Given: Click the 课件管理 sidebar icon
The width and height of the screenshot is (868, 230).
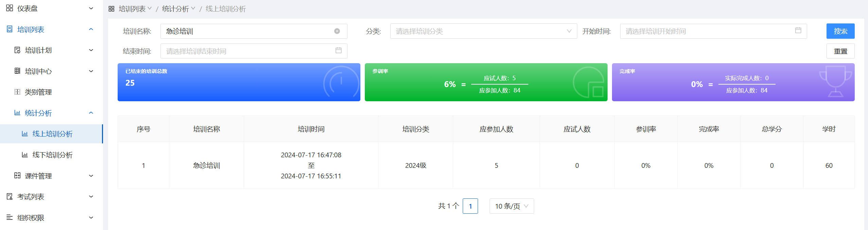Looking at the screenshot, I should (17, 176).
